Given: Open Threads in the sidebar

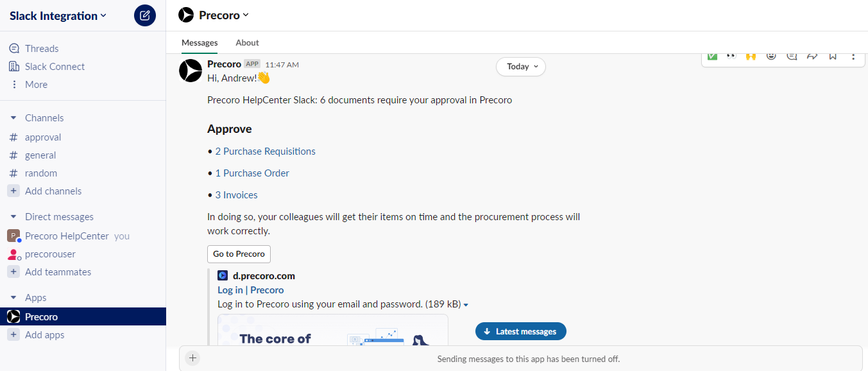Looking at the screenshot, I should [x=42, y=49].
